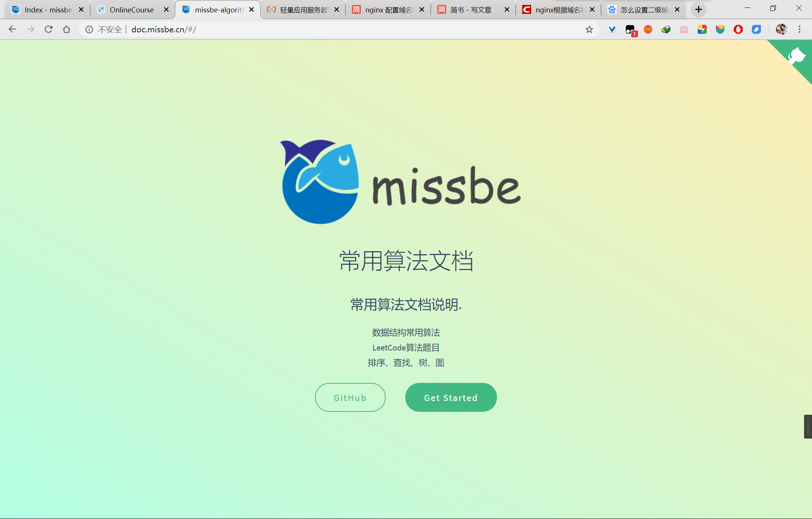
Task: Navigate back to previous page
Action: click(12, 29)
